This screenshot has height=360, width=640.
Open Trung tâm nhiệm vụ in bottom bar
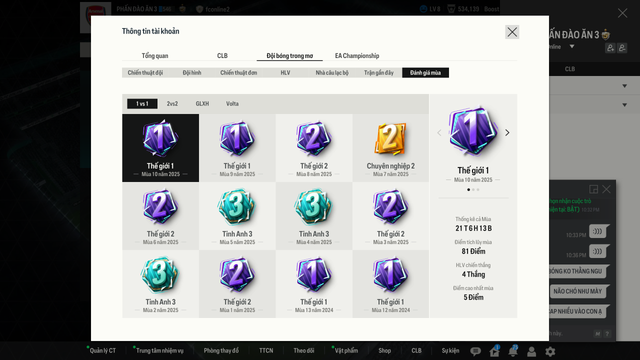click(x=160, y=351)
